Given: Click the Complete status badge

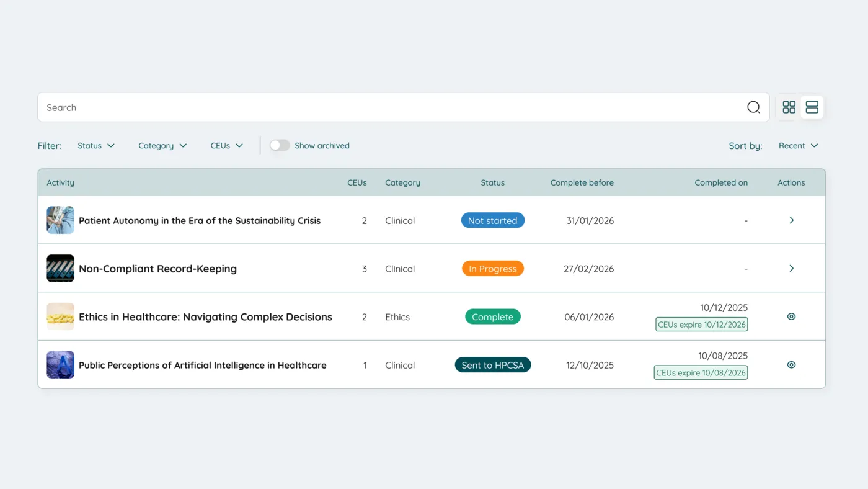Looking at the screenshot, I should [493, 316].
